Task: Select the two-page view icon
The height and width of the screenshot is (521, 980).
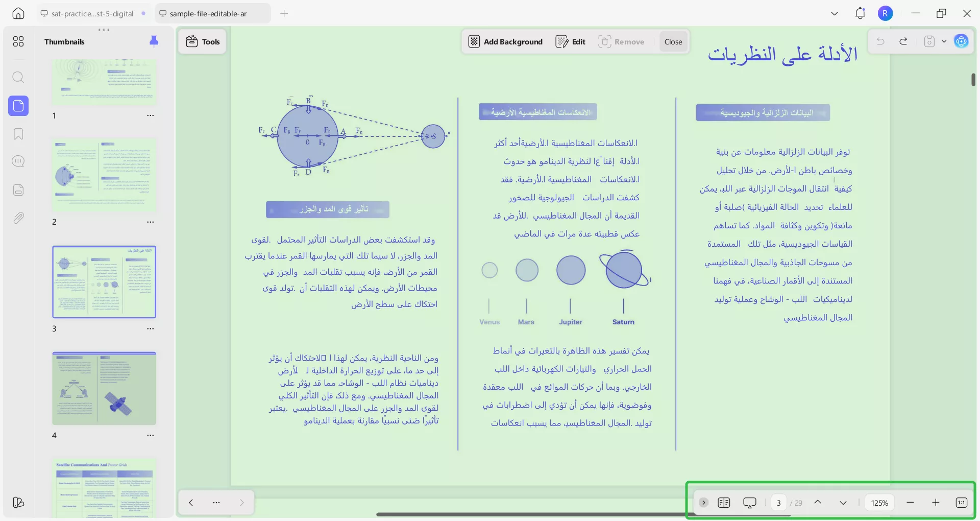Action: 724,503
